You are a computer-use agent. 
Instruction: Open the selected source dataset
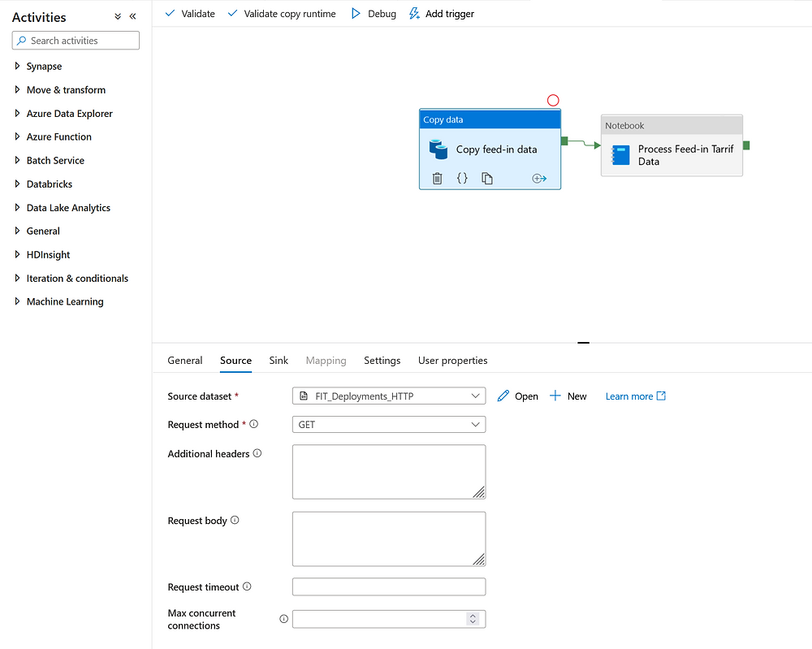click(518, 396)
